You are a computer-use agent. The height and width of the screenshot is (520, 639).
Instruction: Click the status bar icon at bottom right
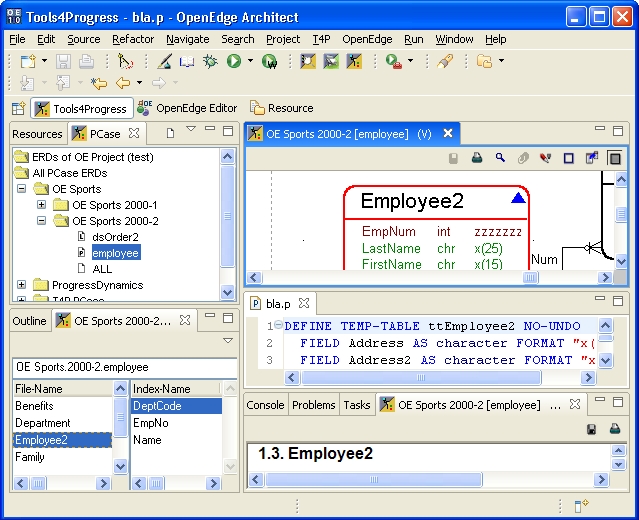point(581,506)
